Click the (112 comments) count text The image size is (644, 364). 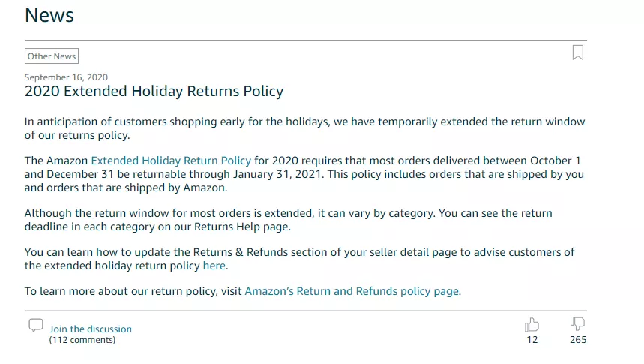[82, 340]
